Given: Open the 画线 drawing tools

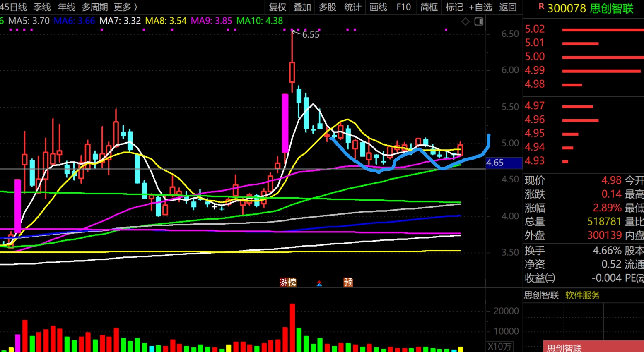Looking at the screenshot, I should 378,7.
